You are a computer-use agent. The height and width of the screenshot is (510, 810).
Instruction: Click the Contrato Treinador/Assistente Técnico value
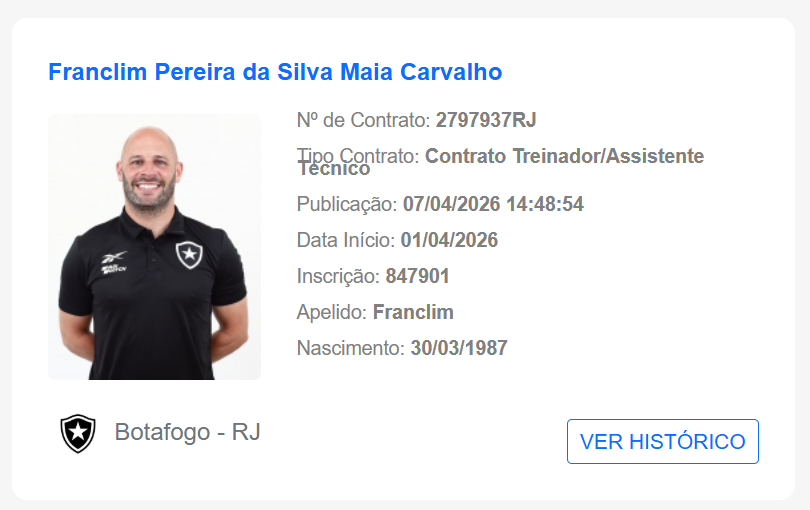(564, 157)
